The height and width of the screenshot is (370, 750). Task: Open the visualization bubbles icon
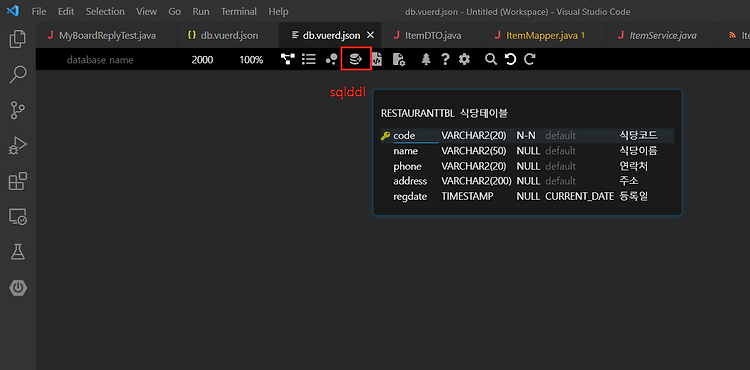[331, 59]
